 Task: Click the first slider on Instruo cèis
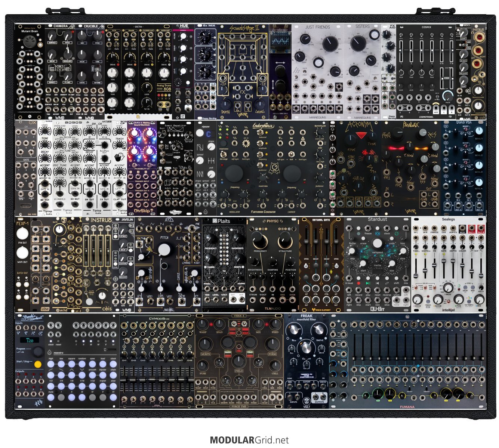coord(86,251)
